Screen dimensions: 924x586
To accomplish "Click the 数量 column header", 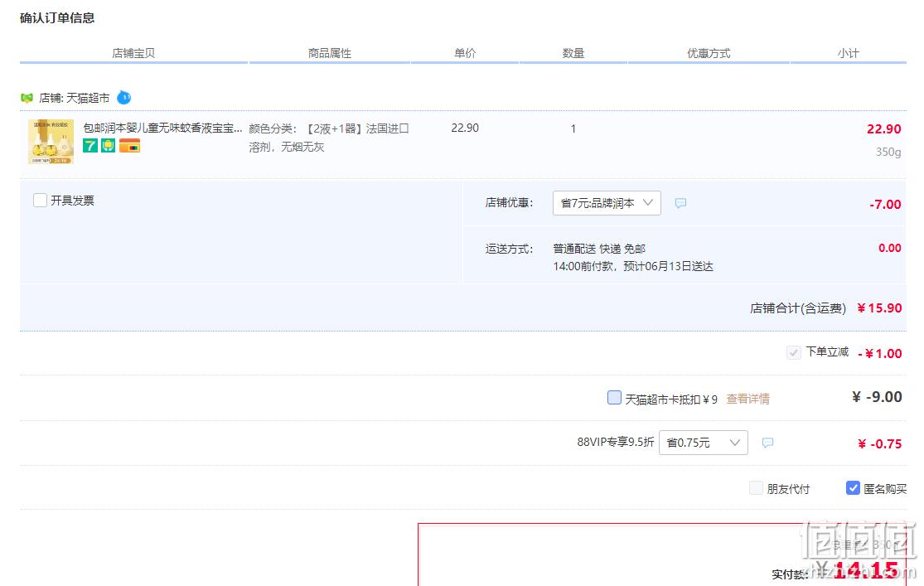I will click(573, 53).
